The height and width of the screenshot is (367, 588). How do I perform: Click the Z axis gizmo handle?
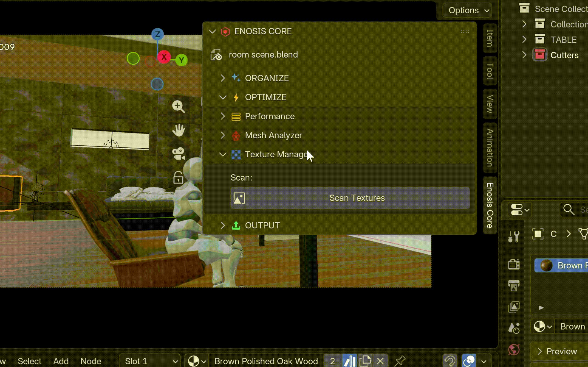tap(157, 34)
